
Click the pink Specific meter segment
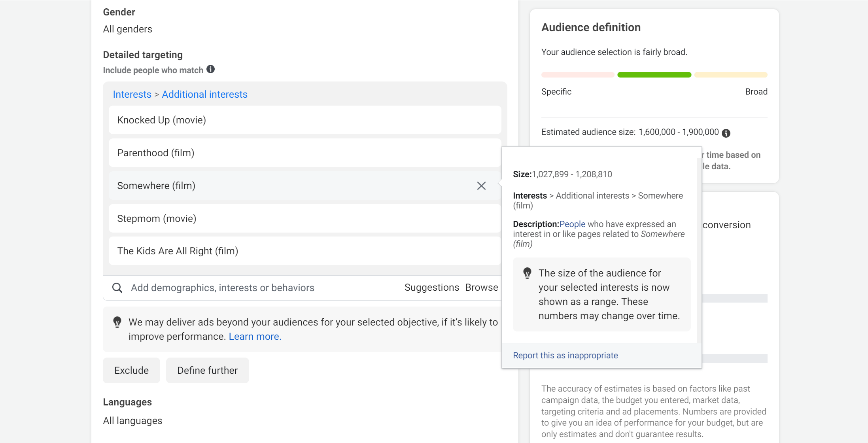[x=578, y=75]
